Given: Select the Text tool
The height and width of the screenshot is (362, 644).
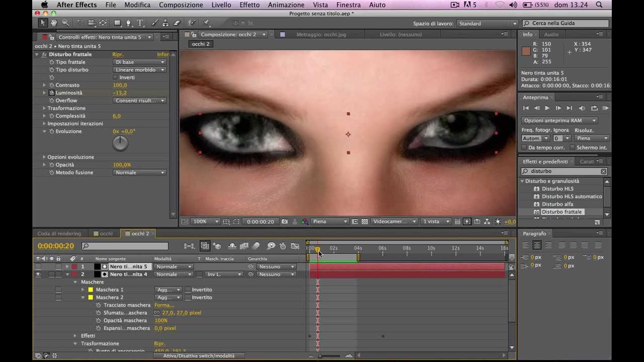Looking at the screenshot, I should coord(140,23).
